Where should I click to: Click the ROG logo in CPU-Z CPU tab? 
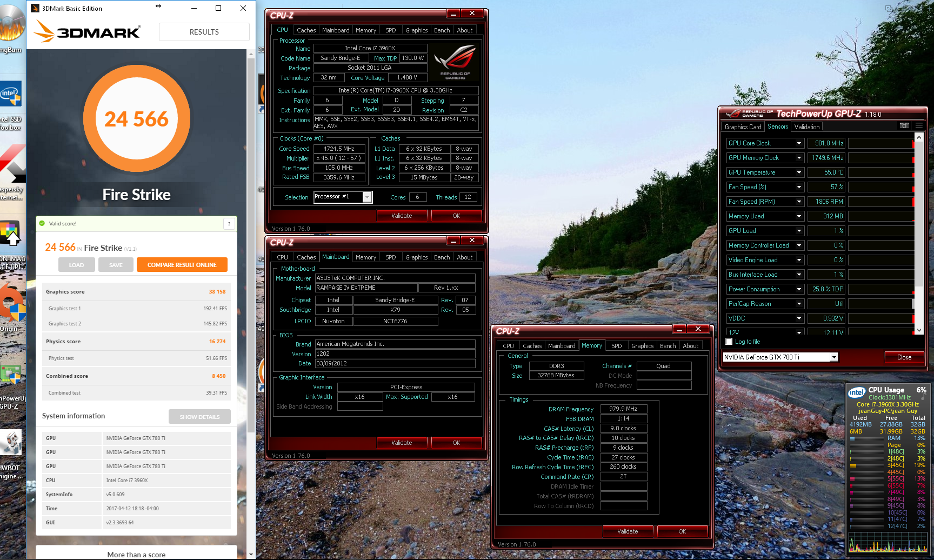click(x=455, y=62)
